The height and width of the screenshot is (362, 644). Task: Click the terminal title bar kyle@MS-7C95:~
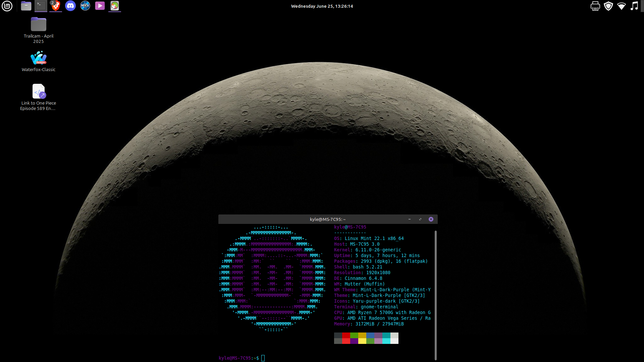tap(328, 219)
